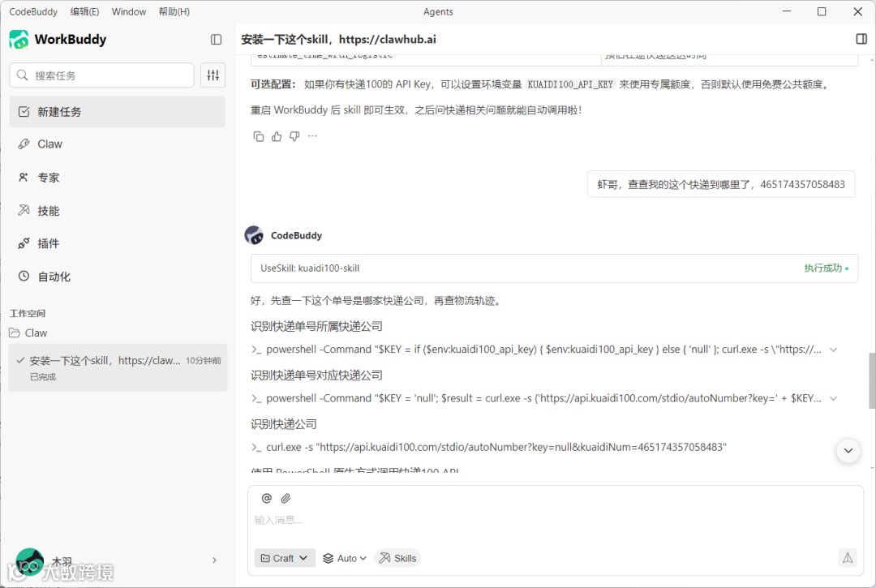Screen dimensions: 876x588
Task: Click the chat vertical scrollbar
Action: (x=871, y=380)
